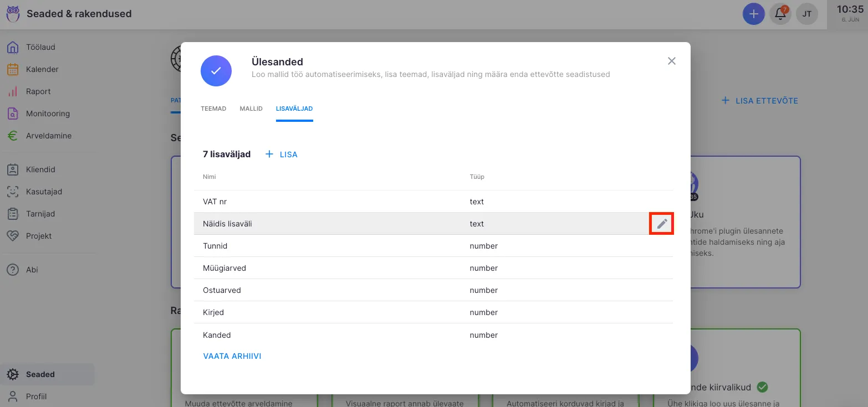The image size is (868, 407).
Task: Close the Ülesanded dialog with the X
Action: (x=671, y=61)
